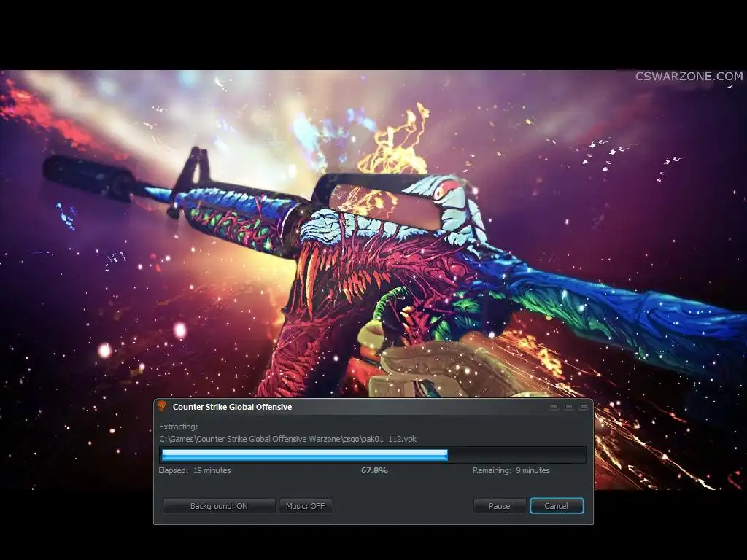The height and width of the screenshot is (560, 747).
Task: Toggle the Music: OFF button
Action: coord(306,506)
